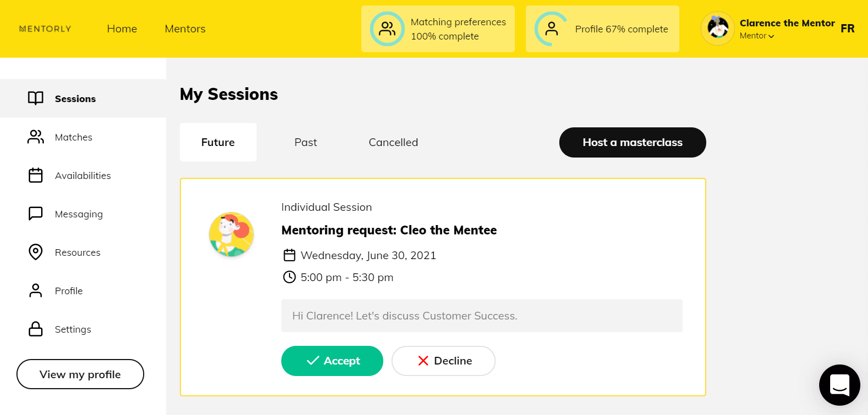Image resolution: width=868 pixels, height=415 pixels.
Task: Go to Home in the top navigation
Action: coord(122,29)
